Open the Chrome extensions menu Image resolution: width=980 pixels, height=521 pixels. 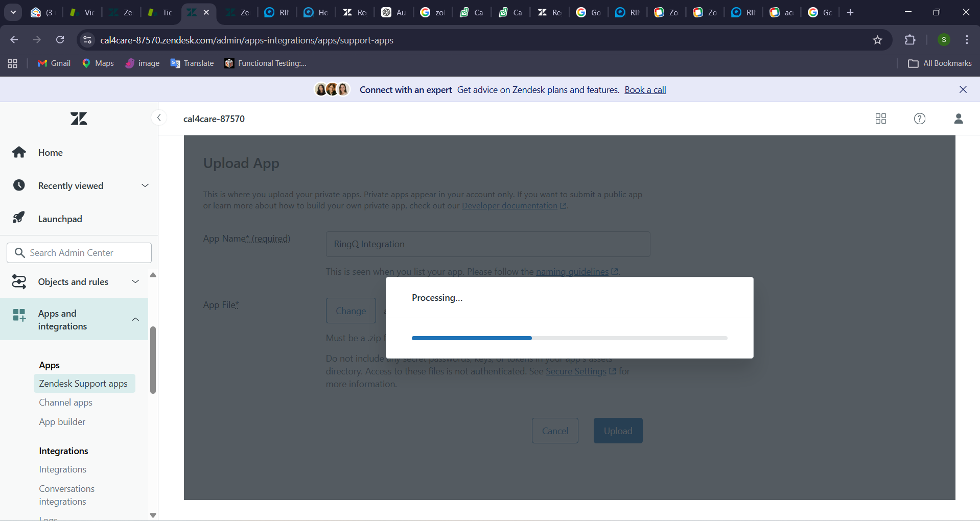[910, 40]
